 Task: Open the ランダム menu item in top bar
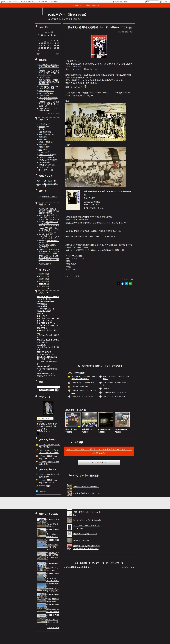point(15,1)
